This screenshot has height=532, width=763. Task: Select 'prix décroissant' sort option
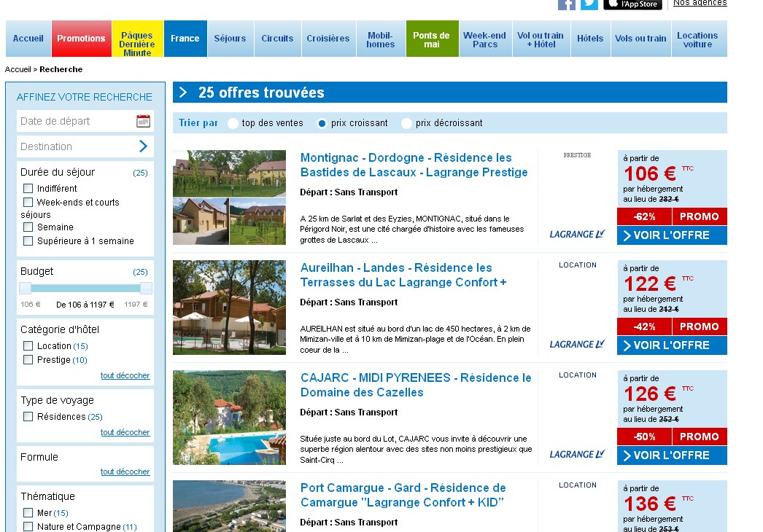tap(406, 123)
